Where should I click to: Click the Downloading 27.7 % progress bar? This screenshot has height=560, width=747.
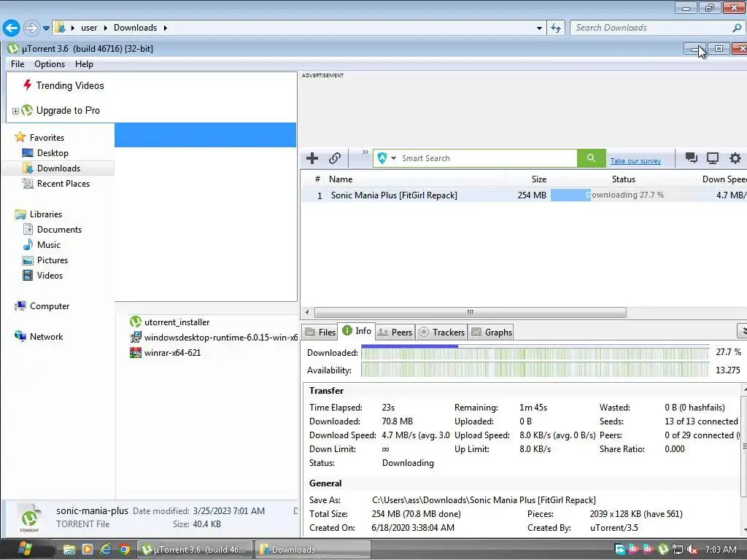pos(623,195)
